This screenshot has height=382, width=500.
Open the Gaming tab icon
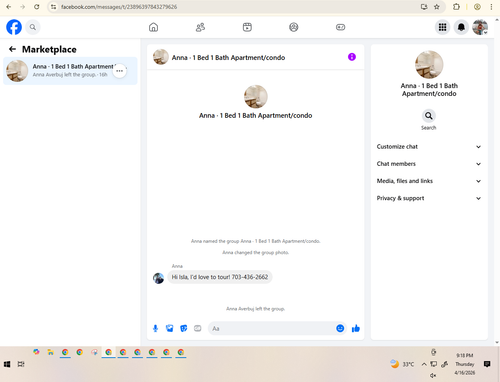(340, 27)
